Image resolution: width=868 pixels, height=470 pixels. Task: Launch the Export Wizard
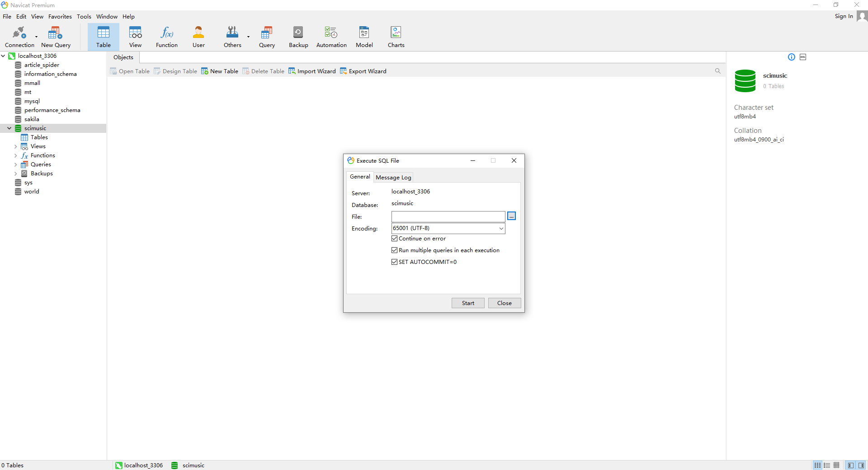point(363,71)
